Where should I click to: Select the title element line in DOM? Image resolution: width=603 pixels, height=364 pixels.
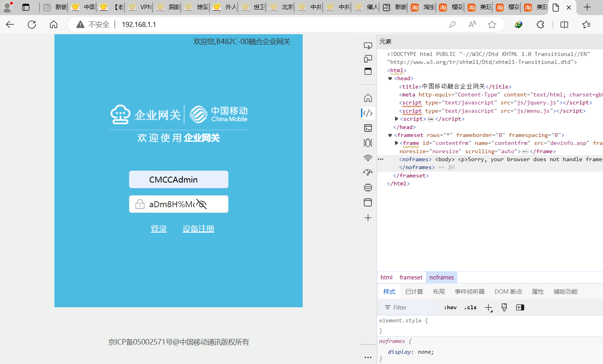pyautogui.click(x=455, y=87)
